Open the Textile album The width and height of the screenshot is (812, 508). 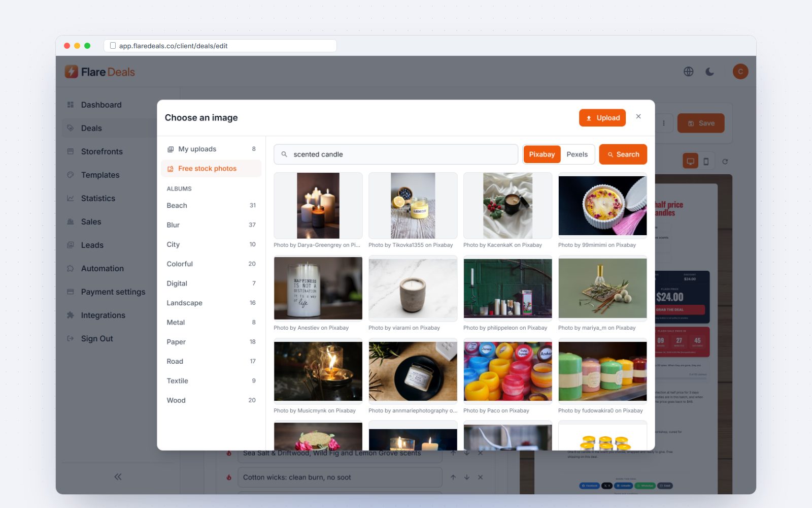(x=211, y=381)
